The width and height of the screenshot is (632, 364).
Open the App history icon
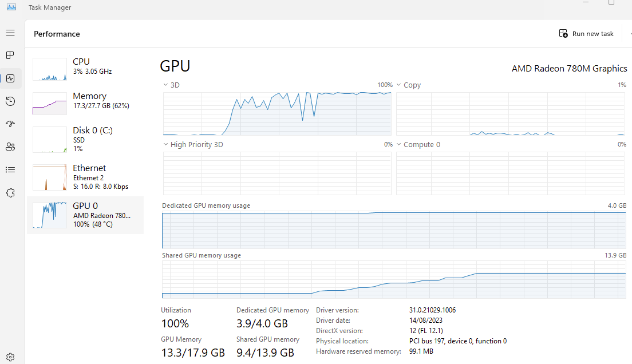pyautogui.click(x=10, y=101)
